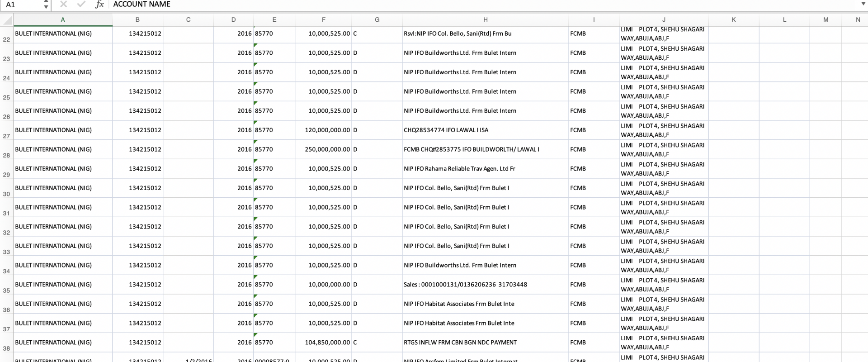Click the cell containing 250,000,000.00
The width and height of the screenshot is (868, 362).
point(323,149)
